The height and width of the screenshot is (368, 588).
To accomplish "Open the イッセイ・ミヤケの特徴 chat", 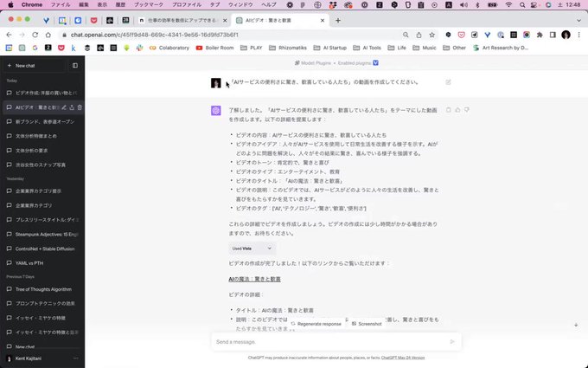I will (42, 318).
